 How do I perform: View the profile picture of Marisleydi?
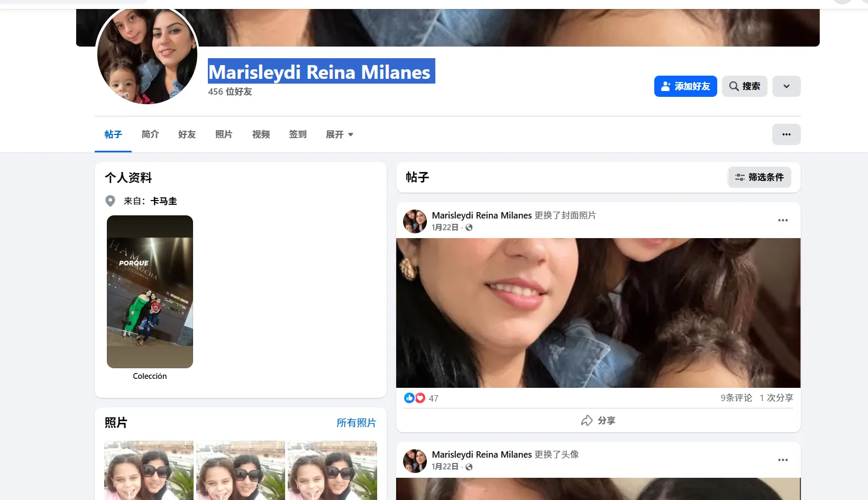[147, 55]
